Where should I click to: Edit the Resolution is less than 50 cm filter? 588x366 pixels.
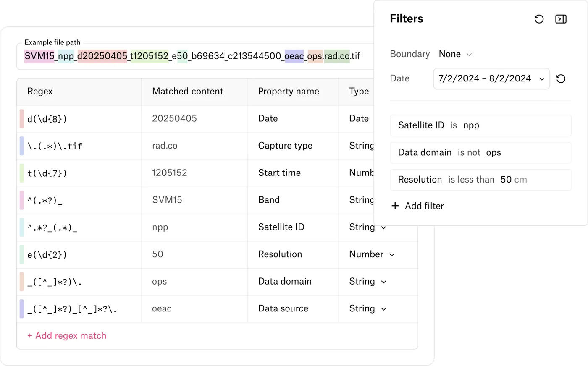click(480, 180)
